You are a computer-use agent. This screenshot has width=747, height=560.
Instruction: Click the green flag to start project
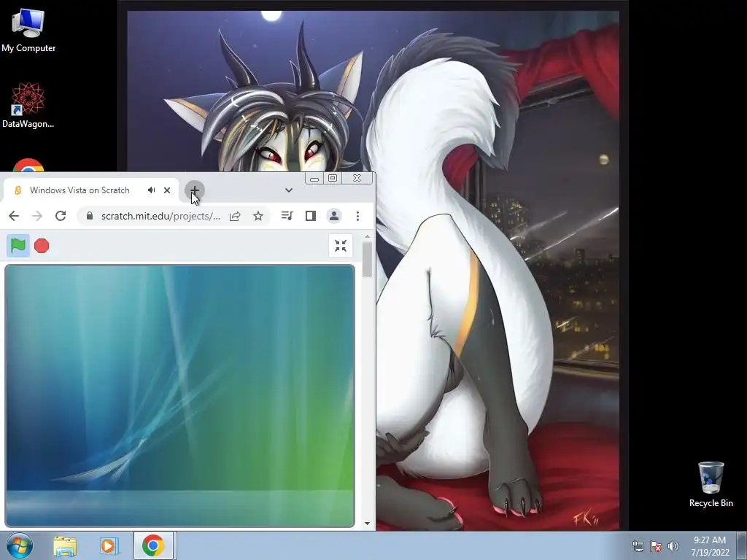tap(18, 246)
